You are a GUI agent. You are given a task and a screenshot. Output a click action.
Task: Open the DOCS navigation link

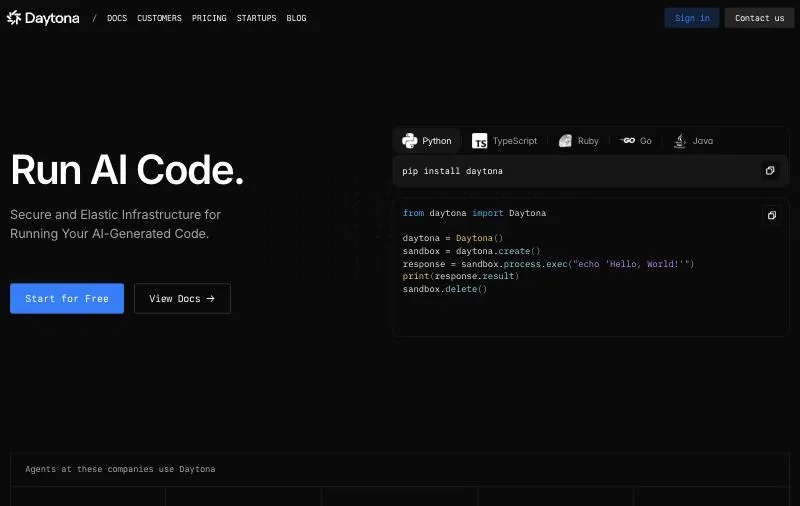point(117,18)
